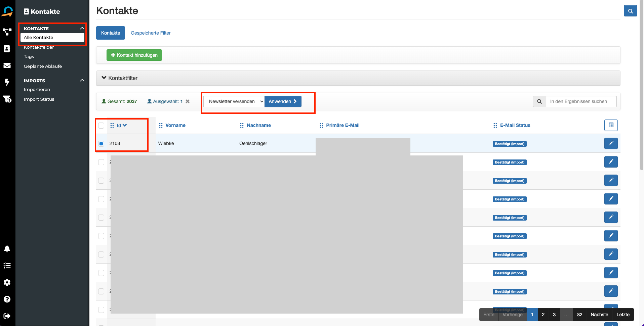The width and height of the screenshot is (644, 326).
Task: Collapse the IMPORTS sidebar section
Action: [x=82, y=81]
